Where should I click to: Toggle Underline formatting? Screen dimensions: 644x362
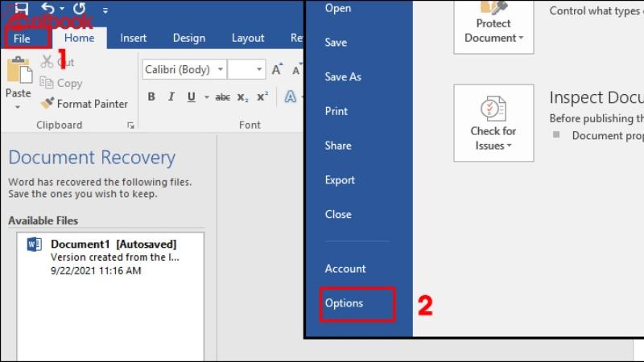pos(191,97)
